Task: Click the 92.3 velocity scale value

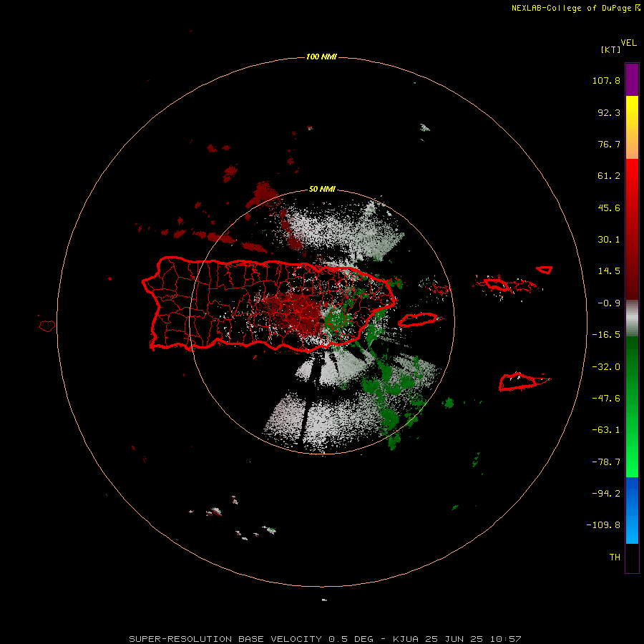Action: [609, 112]
